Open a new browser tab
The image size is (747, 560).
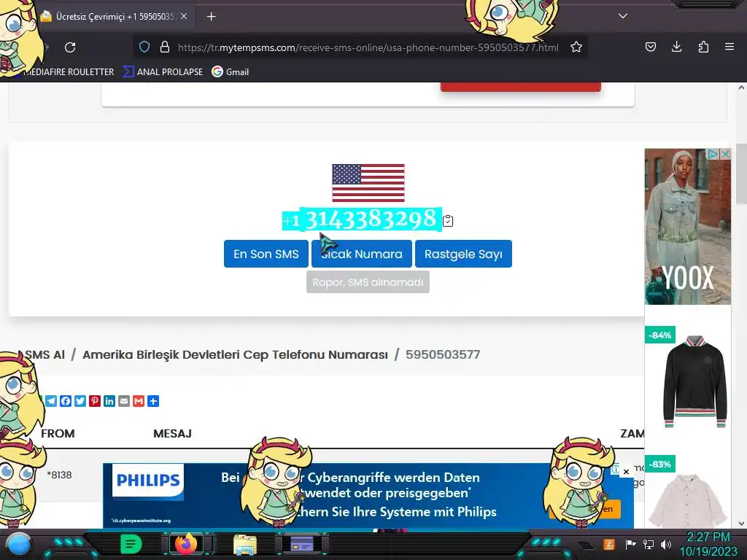pyautogui.click(x=211, y=17)
